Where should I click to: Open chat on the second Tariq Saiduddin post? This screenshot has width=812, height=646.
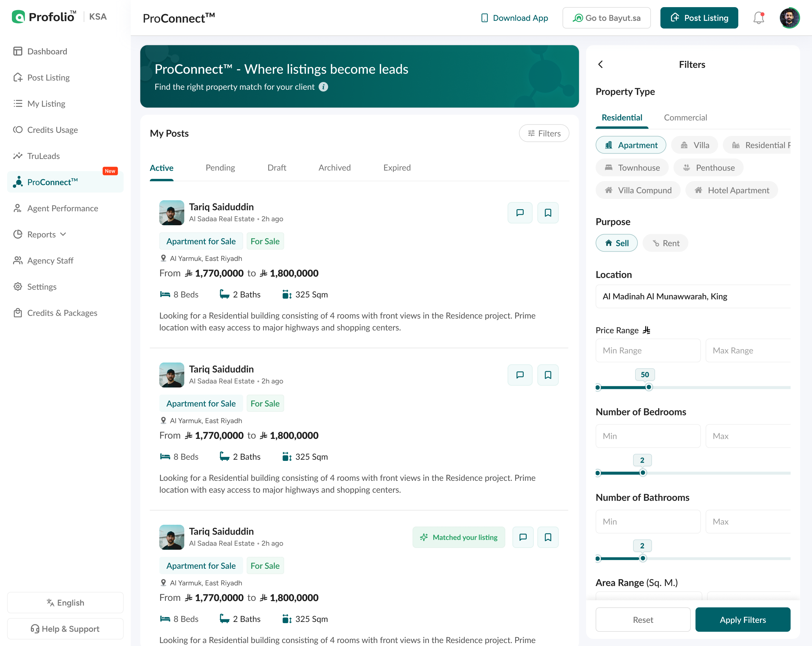pyautogui.click(x=520, y=375)
